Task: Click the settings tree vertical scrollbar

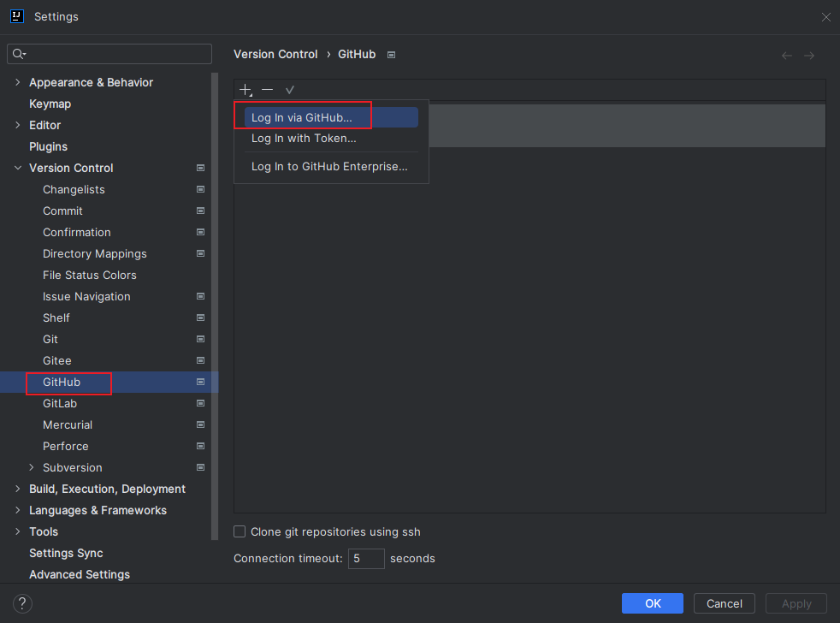Action: (215, 306)
